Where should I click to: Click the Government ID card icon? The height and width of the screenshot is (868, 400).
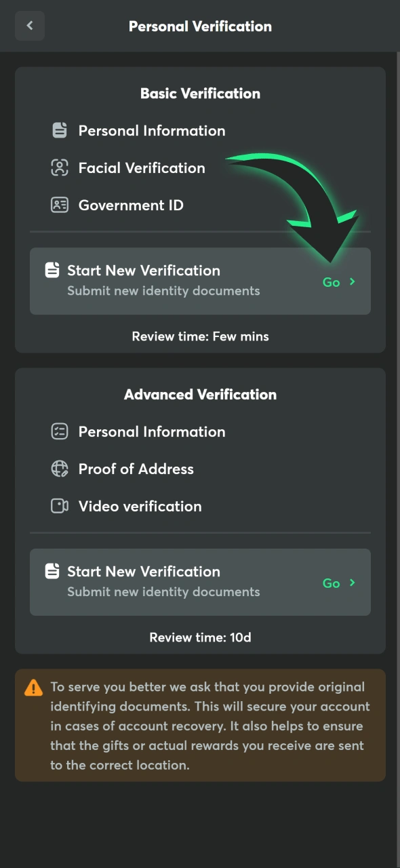click(60, 205)
